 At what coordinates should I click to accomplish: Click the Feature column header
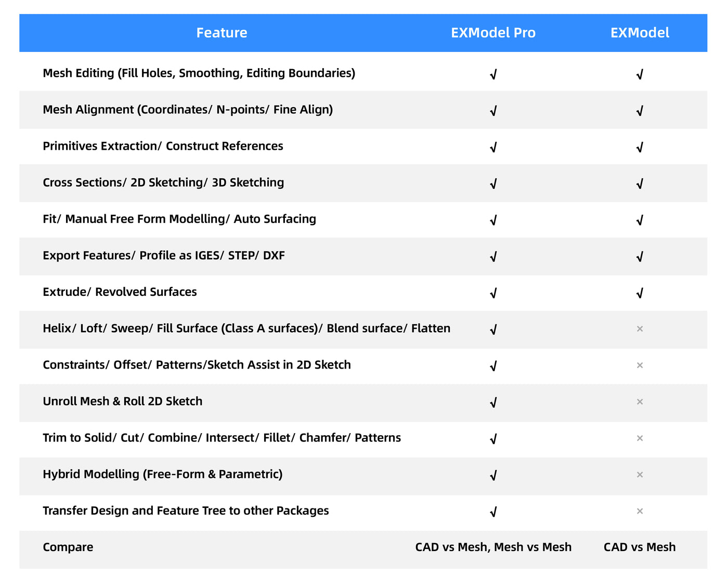point(222,33)
